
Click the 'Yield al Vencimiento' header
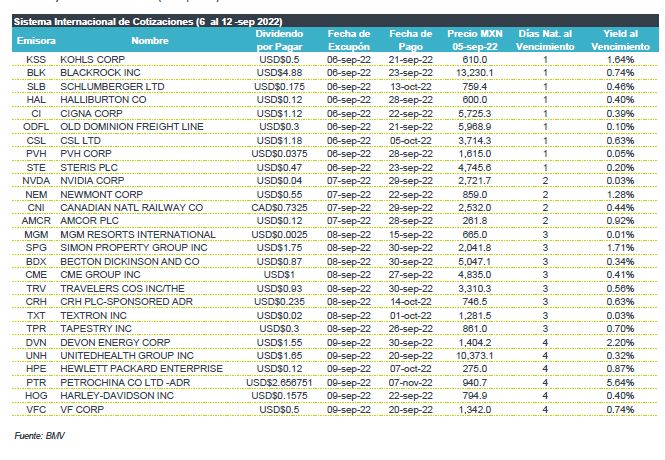(x=620, y=40)
